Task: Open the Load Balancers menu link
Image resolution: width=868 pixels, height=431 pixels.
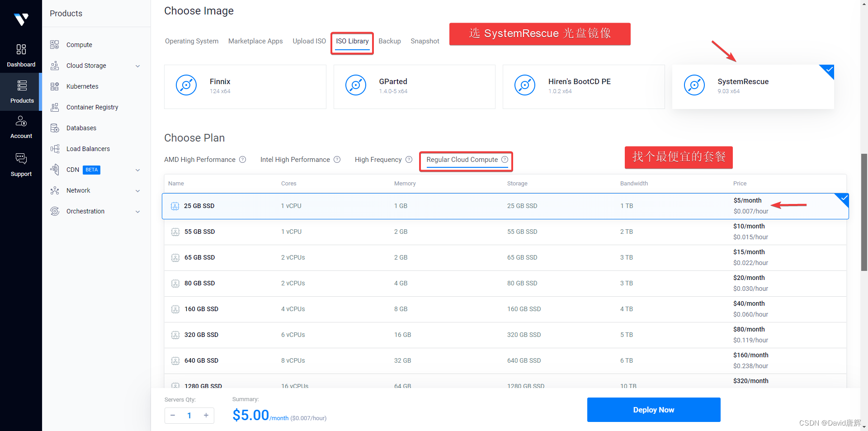Action: [x=88, y=149]
